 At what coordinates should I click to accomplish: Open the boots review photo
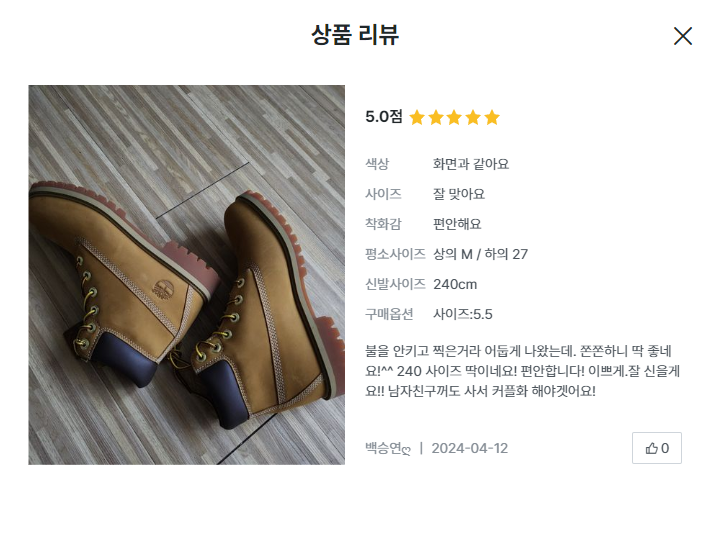(188, 274)
